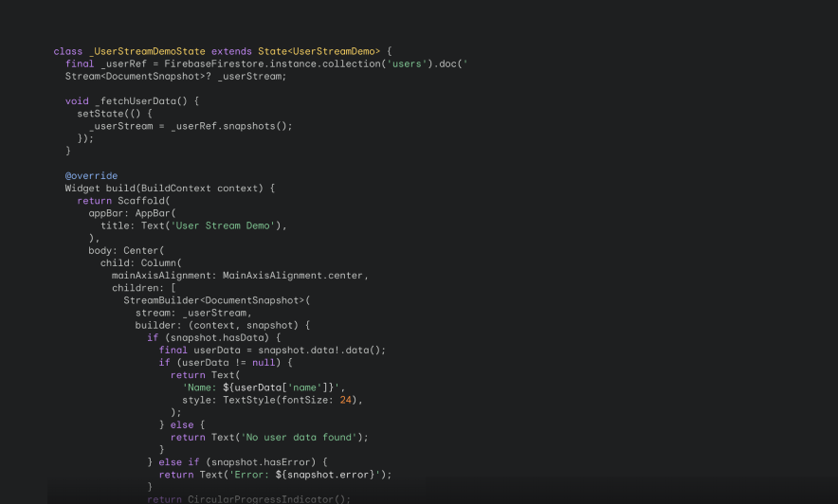Click the @override annotation

click(91, 175)
